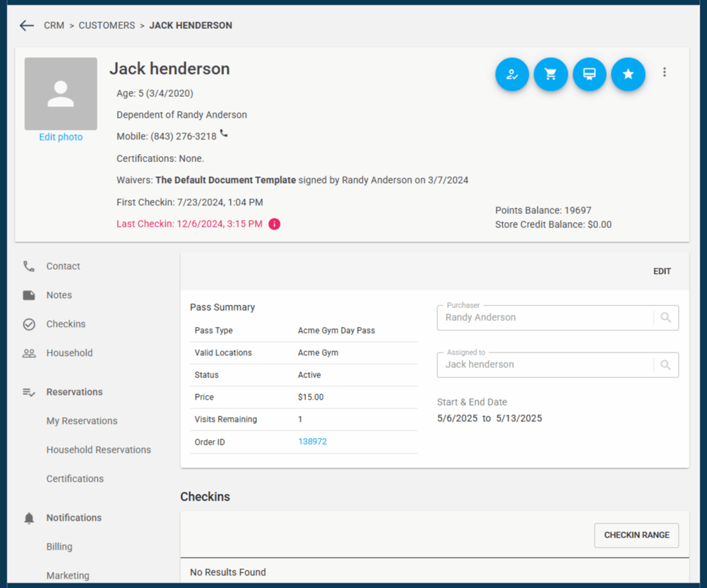Click the EDIT button on pass panel
The height and width of the screenshot is (588, 707).
[662, 271]
